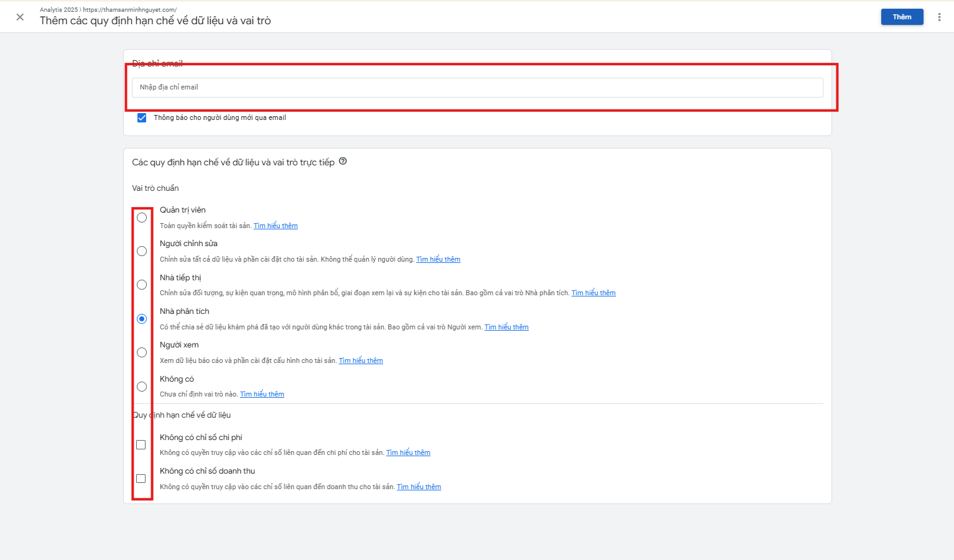Click the help icon beside direct roles heading
Viewport: 954px width, 560px height.
click(x=343, y=162)
